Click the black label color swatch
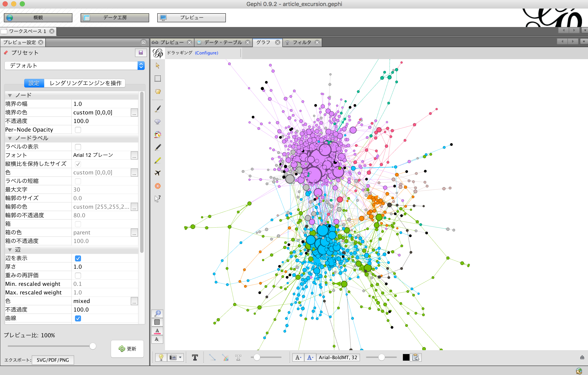588x375 pixels. [x=406, y=357]
